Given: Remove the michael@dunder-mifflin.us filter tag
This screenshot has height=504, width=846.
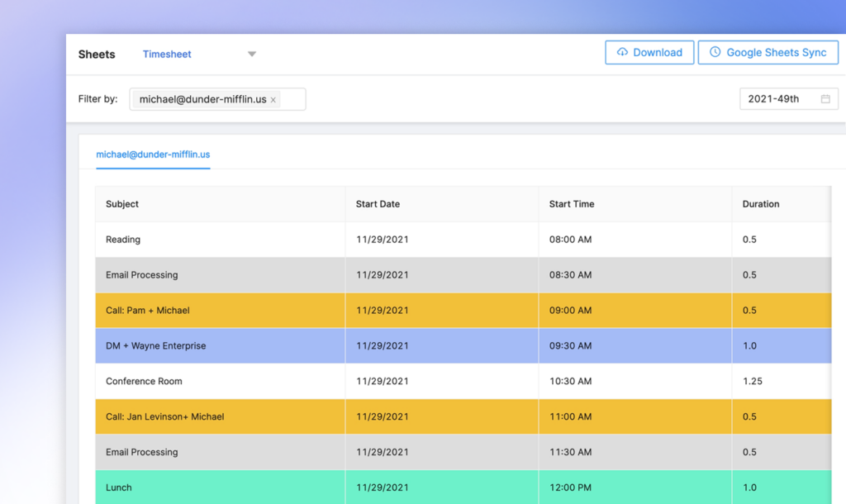Looking at the screenshot, I should point(273,100).
